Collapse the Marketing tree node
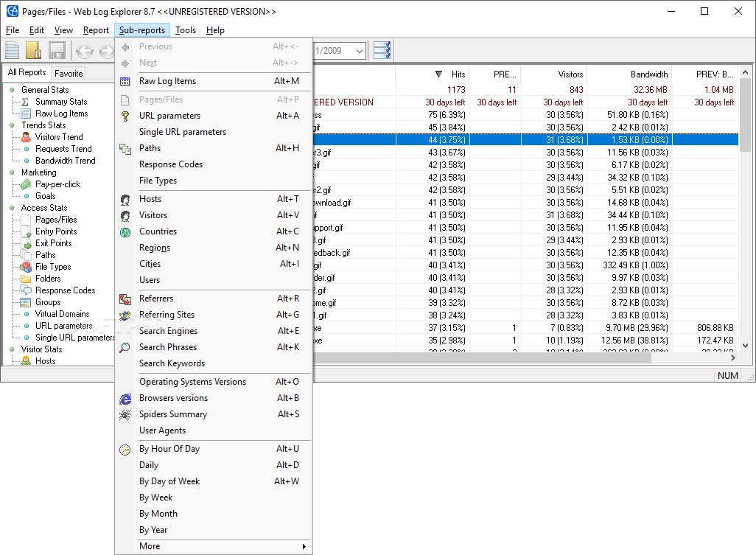 (12, 172)
